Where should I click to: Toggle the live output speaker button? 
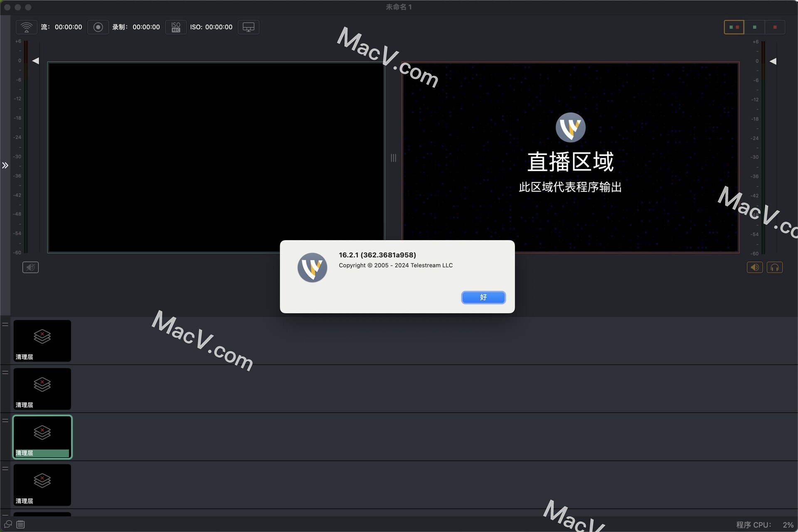(754, 267)
